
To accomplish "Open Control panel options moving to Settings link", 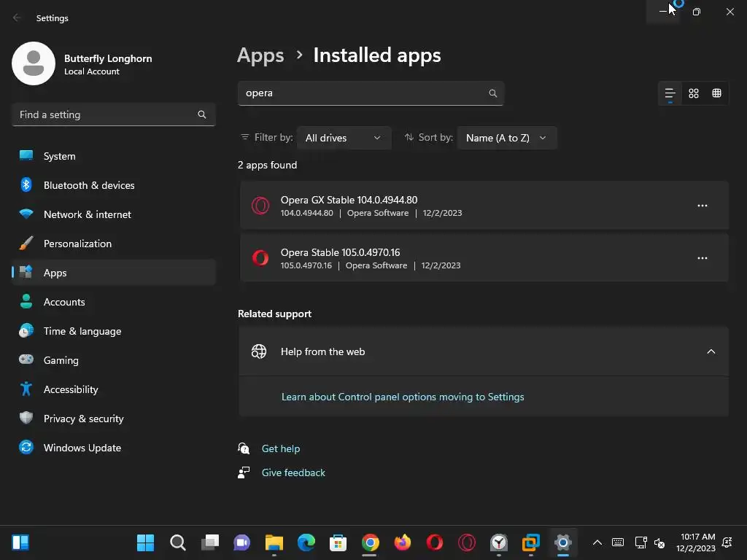I will [403, 397].
